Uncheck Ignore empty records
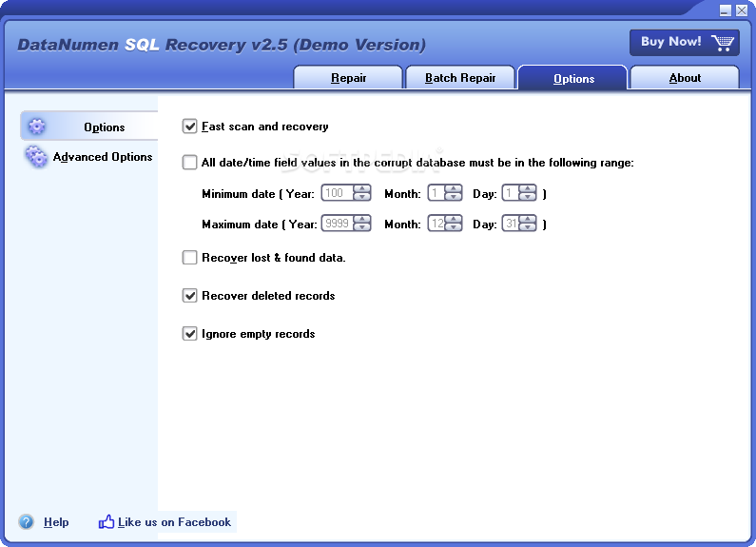The image size is (756, 547). click(x=190, y=334)
